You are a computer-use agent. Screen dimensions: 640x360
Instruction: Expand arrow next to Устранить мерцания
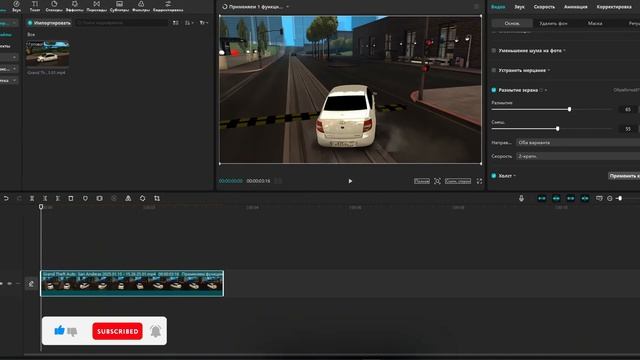[x=549, y=70]
